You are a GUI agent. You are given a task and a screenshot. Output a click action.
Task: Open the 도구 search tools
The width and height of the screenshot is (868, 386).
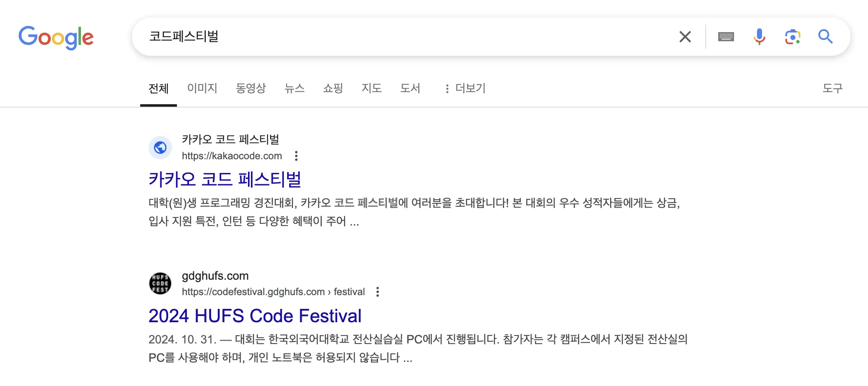pyautogui.click(x=833, y=88)
